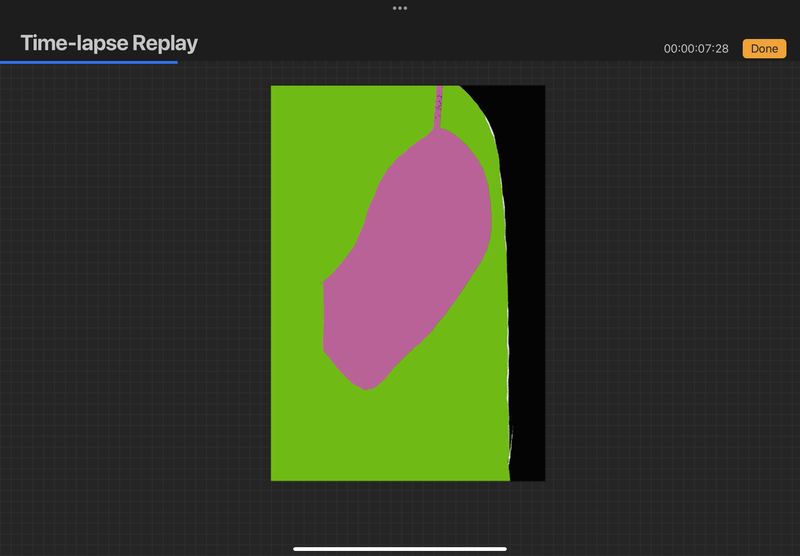Click the large pink shape on canvas
Screen dimensions: 800x556
410,260
